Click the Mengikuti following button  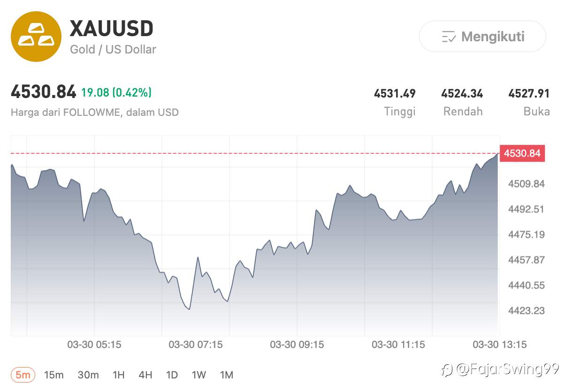coord(482,37)
